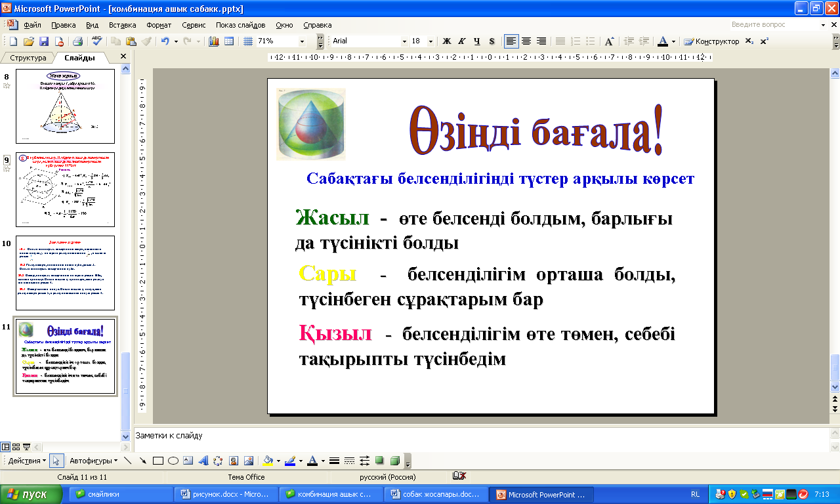Increase font size with the large A icon
Screen dimensions: 840x504
tap(609, 41)
